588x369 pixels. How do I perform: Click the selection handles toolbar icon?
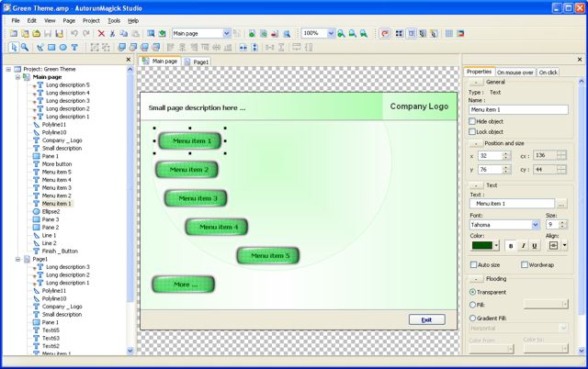pyautogui.click(x=400, y=33)
